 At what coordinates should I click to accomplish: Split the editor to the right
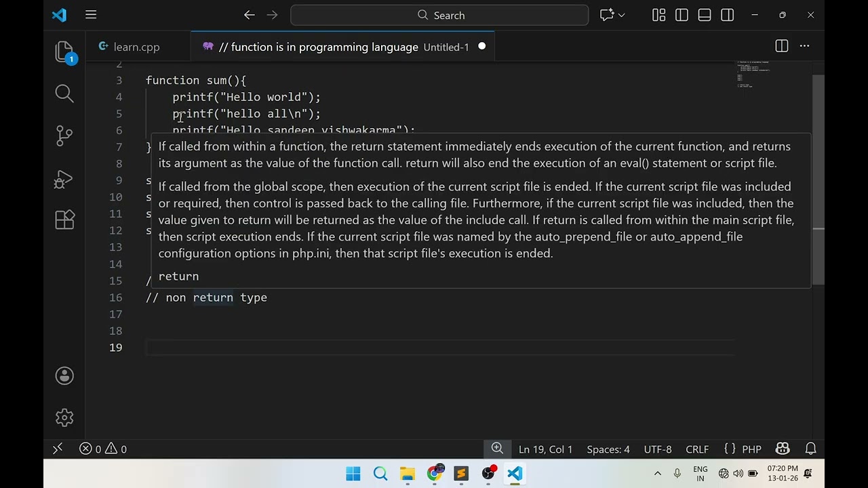(781, 46)
